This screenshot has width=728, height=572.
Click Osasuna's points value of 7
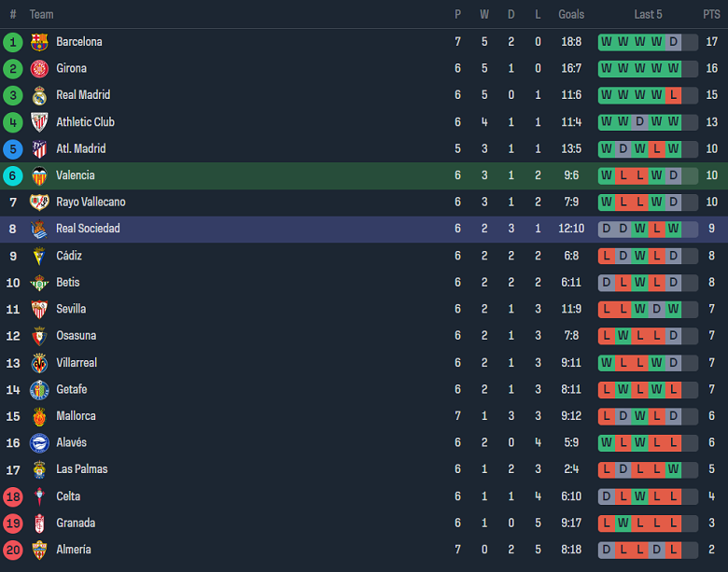coord(711,336)
